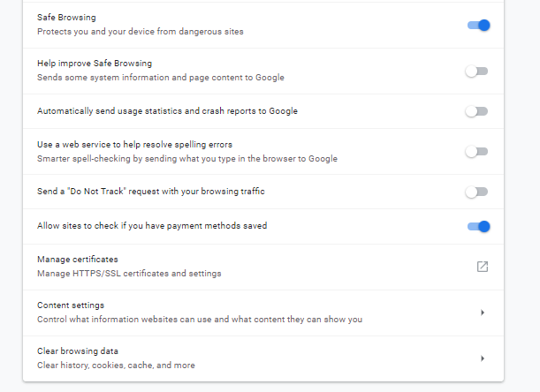Open the Clear browsing data row
540x392 pixels.
point(263,358)
